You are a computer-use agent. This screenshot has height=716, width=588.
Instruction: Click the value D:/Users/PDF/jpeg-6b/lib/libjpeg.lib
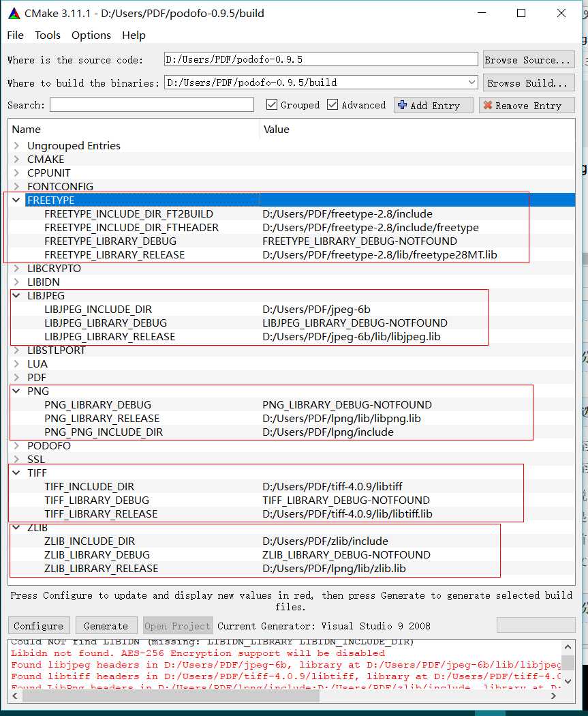[x=352, y=337]
